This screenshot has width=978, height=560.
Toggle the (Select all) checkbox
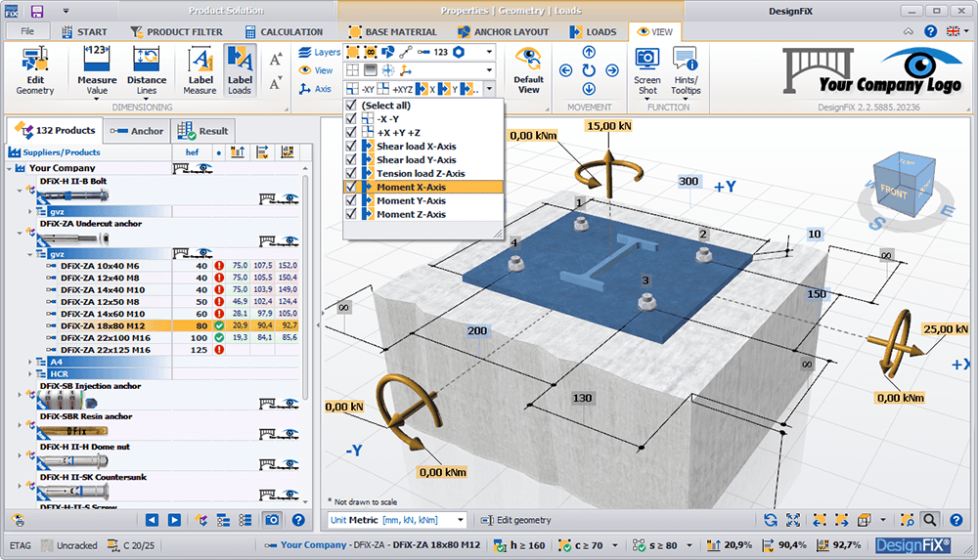[351, 106]
